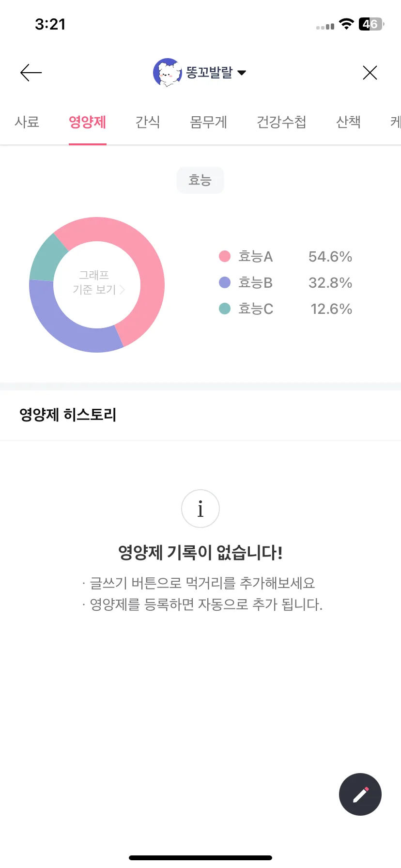Viewport: 401px width, 868px height.
Task: Select the 효능 filter chip
Action: [200, 180]
